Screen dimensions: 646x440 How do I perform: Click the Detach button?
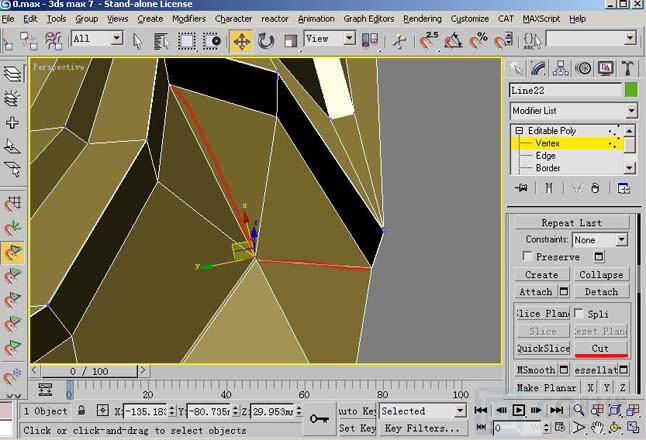point(601,292)
